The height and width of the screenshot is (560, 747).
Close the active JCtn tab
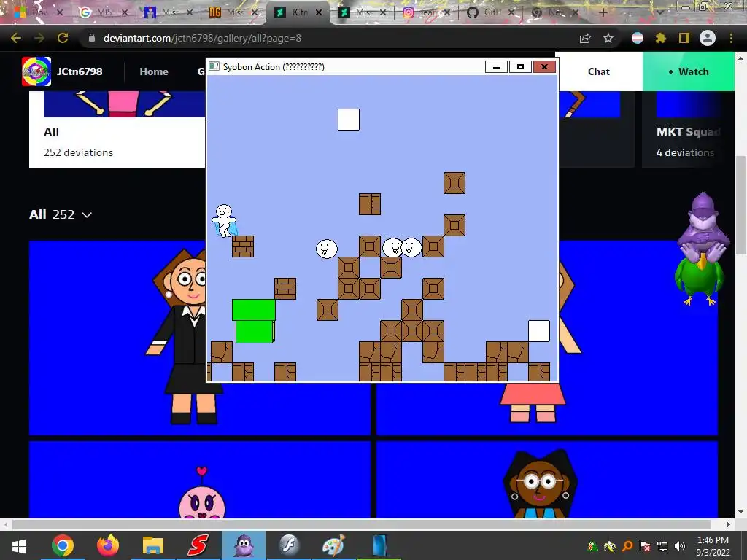pyautogui.click(x=319, y=12)
